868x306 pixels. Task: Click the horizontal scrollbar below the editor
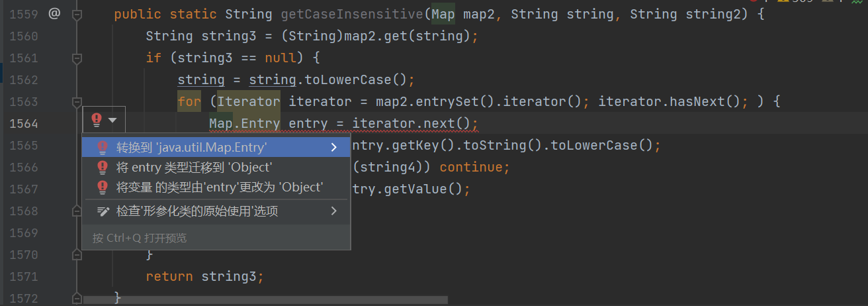[265, 300]
